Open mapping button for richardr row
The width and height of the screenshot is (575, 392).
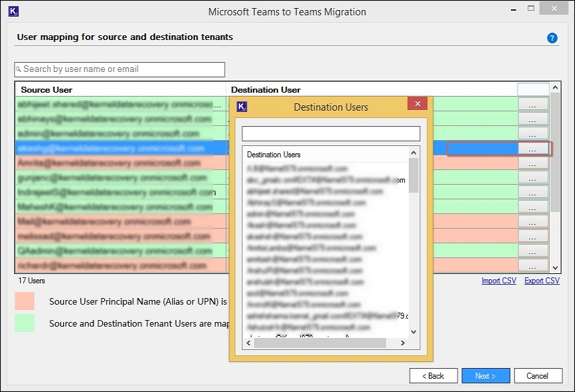[x=533, y=265]
